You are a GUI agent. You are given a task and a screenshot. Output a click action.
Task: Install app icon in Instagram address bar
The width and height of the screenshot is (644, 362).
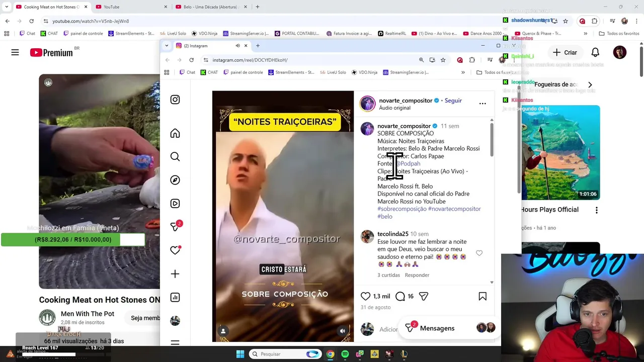[x=432, y=60]
